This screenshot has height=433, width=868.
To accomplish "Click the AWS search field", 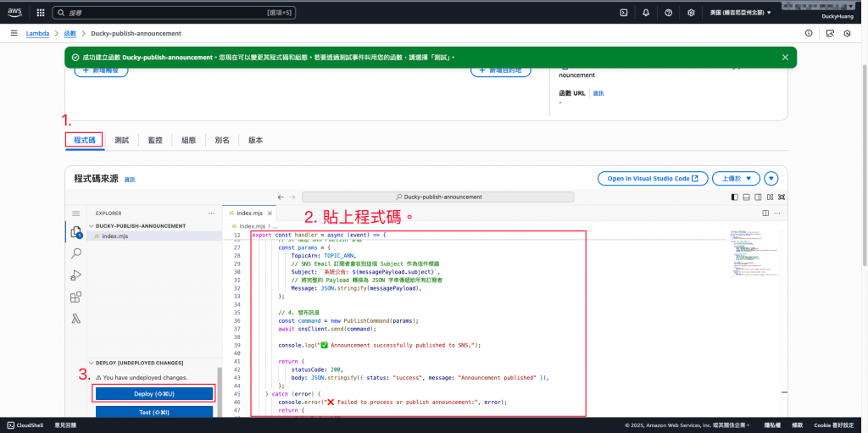I will (175, 12).
